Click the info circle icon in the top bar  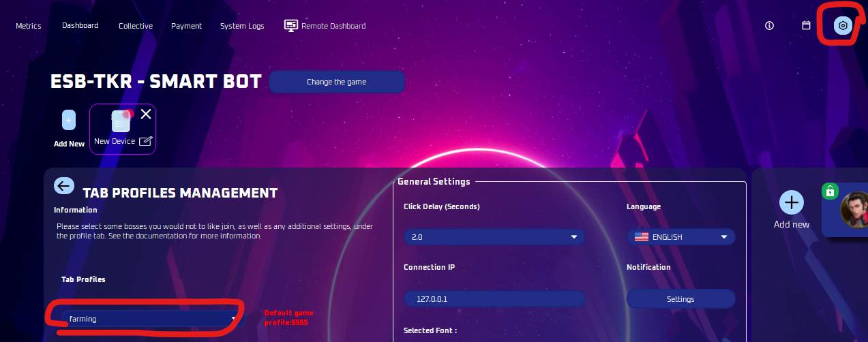point(770,26)
